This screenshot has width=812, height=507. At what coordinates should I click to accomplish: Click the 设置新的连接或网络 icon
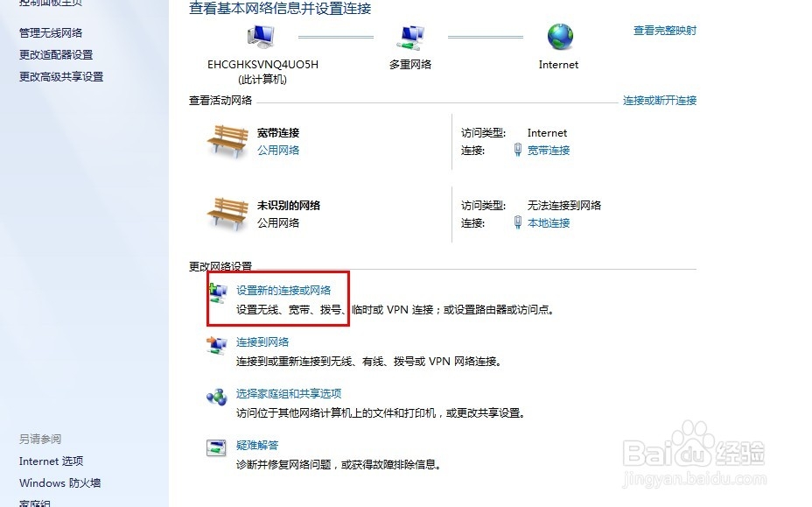click(218, 293)
